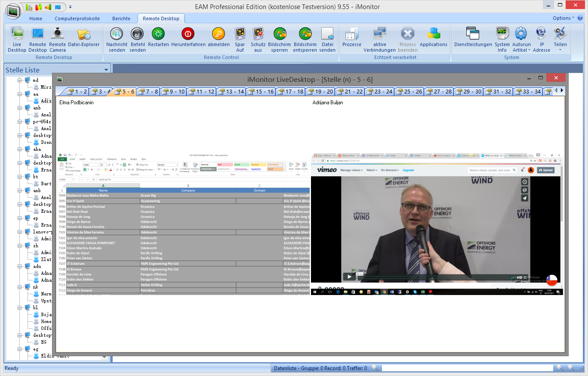The height and width of the screenshot is (376, 588).
Task: Click the Remote Camera icon
Action: (x=57, y=39)
